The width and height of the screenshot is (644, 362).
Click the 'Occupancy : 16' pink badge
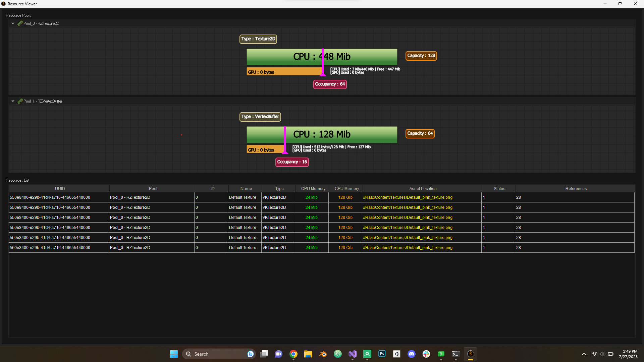[292, 162]
